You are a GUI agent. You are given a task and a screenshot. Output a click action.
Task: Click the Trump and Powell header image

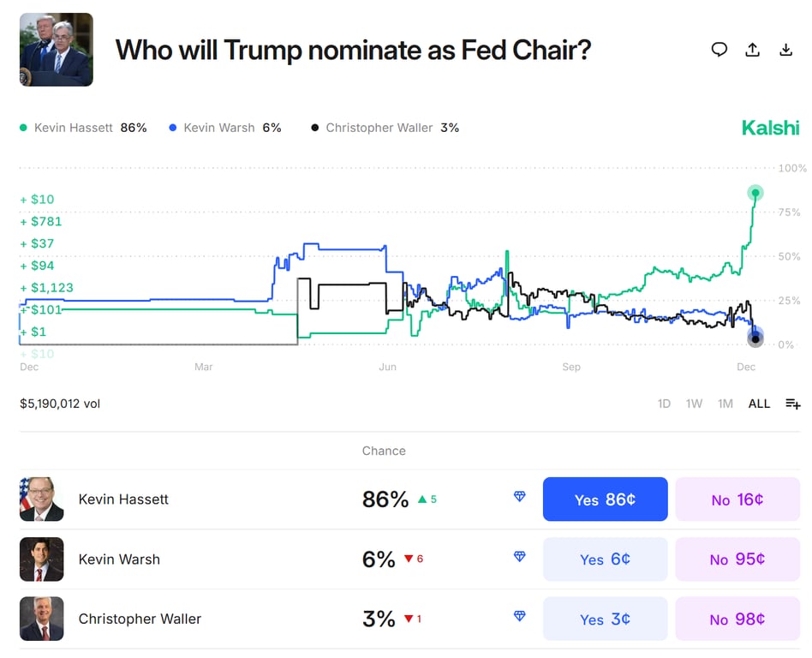coord(56,49)
